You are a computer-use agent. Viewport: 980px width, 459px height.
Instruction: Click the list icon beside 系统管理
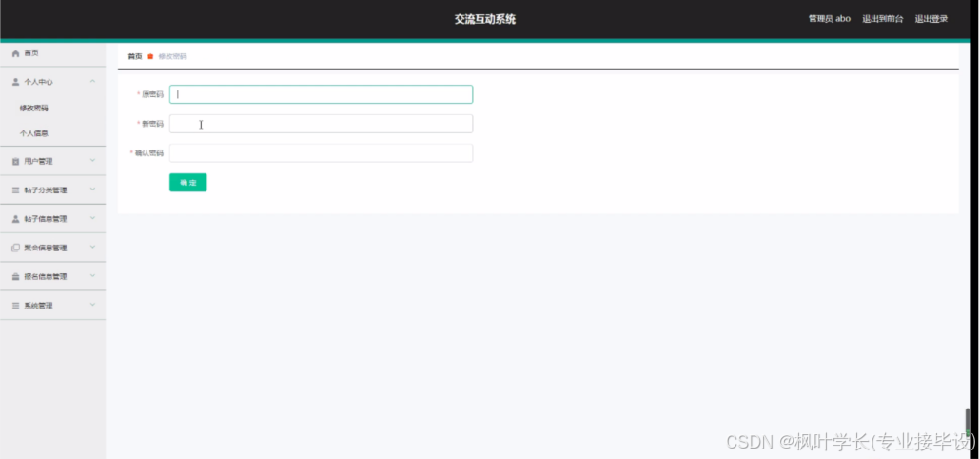coord(15,306)
